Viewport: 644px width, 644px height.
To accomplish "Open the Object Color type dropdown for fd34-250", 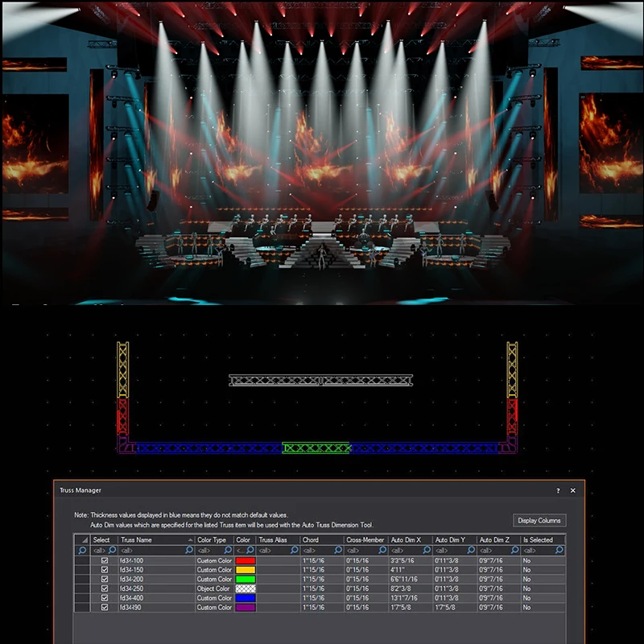I will point(214,588).
